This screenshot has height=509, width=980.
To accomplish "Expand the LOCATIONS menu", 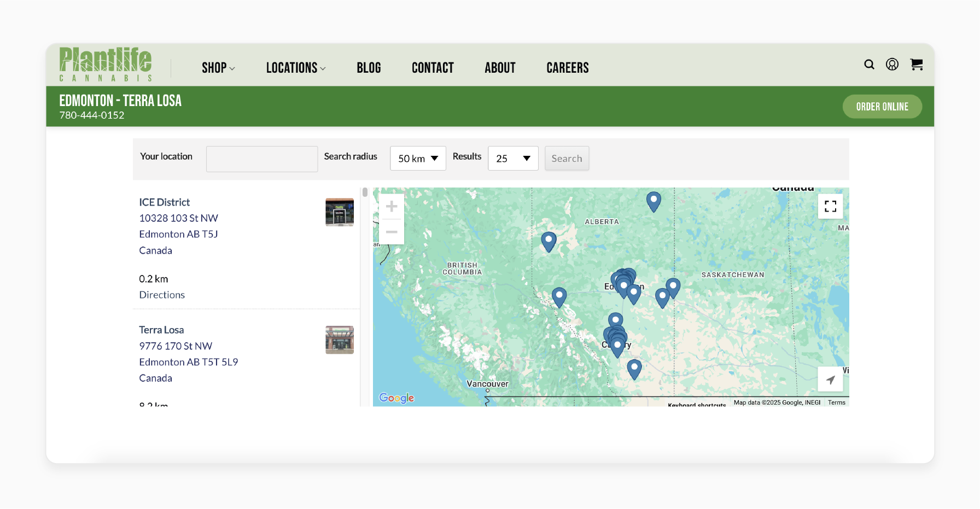I will coord(296,68).
